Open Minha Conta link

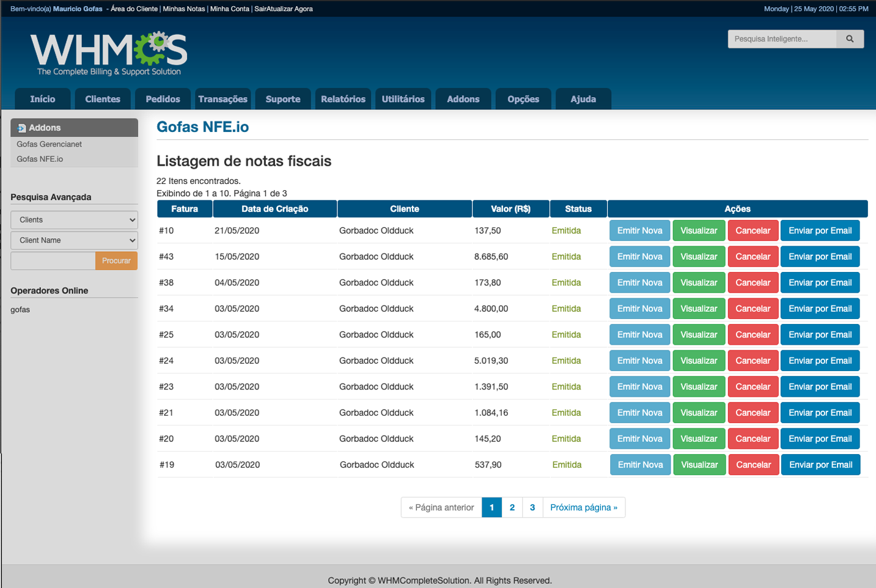[230, 9]
